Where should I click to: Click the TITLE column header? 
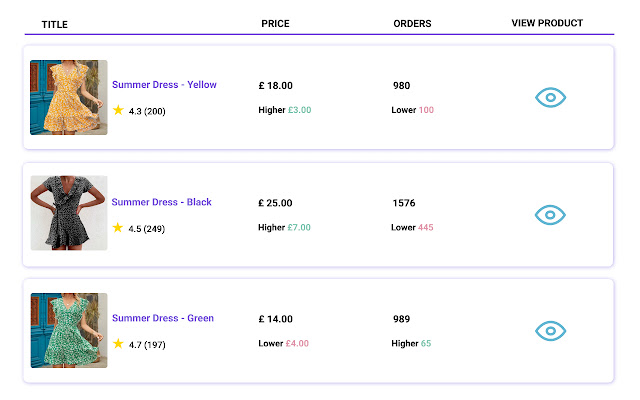coord(55,24)
